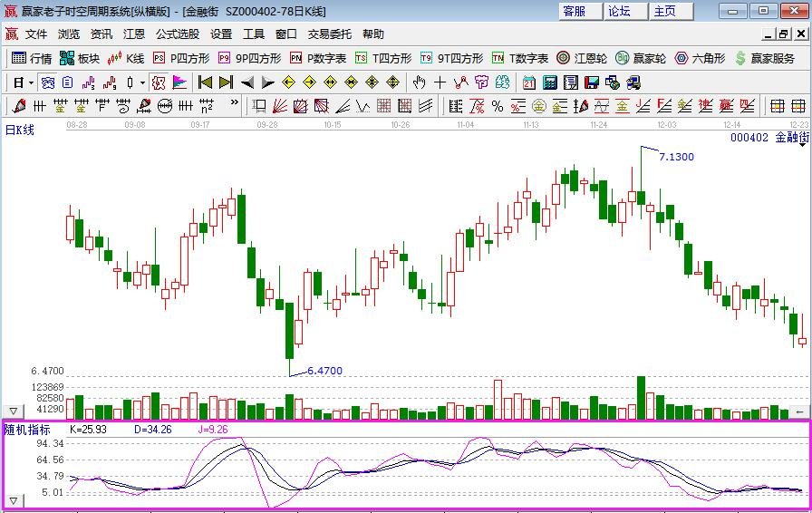Open the 行情 quotes view
This screenshot has width=812, height=513.
[x=32, y=58]
